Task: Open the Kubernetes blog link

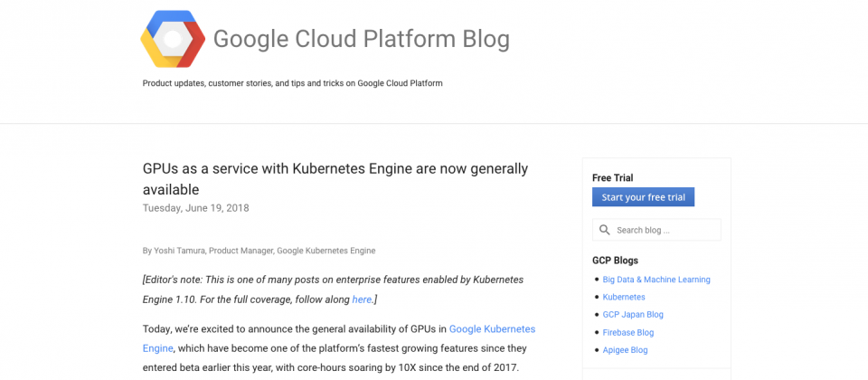Action: click(624, 297)
